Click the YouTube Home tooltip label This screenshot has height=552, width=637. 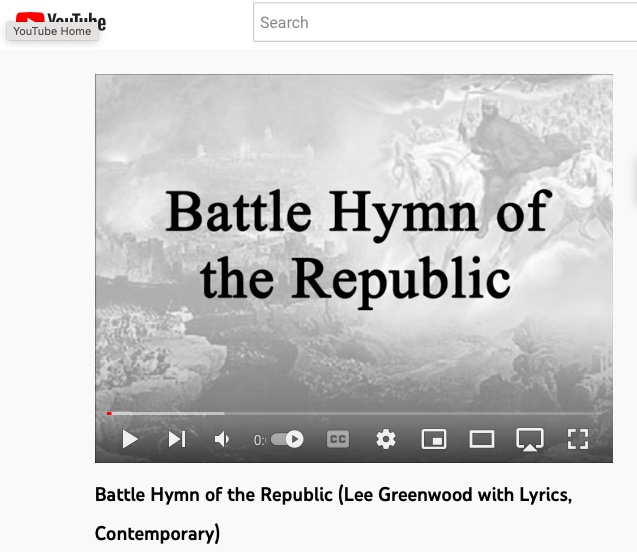pyautogui.click(x=52, y=31)
